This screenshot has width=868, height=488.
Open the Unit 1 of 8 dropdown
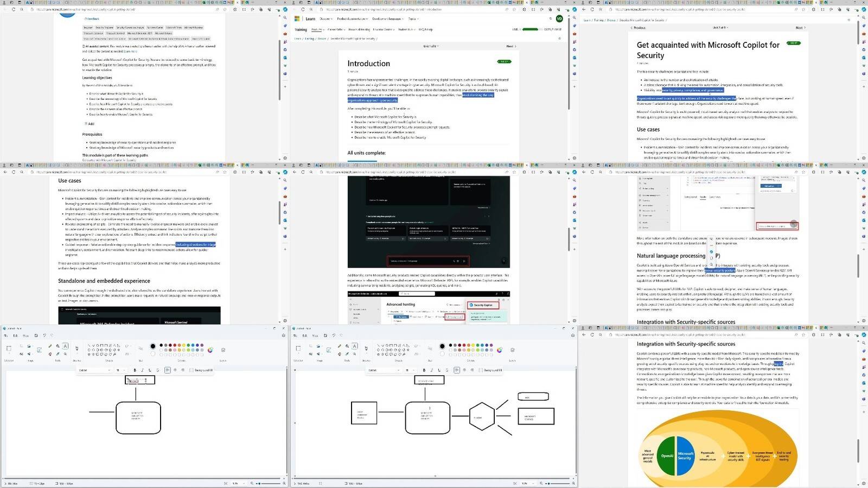tap(431, 46)
